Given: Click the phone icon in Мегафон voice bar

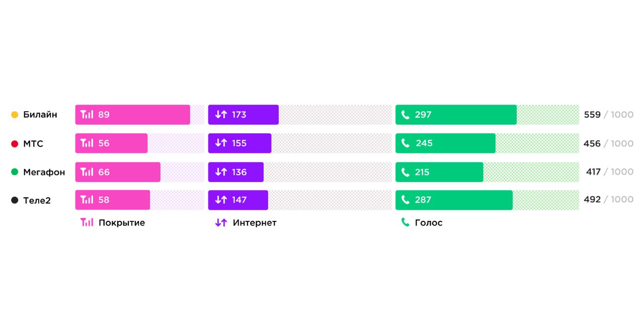Looking at the screenshot, I should (406, 172).
